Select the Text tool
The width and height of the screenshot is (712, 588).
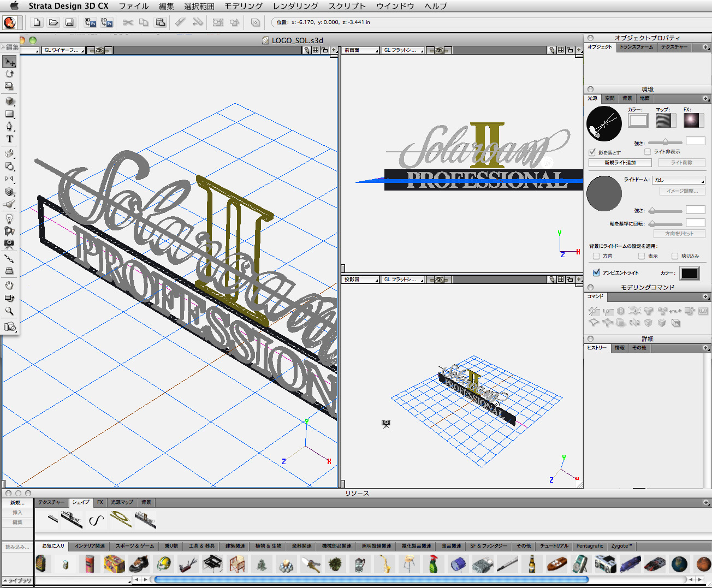click(9, 139)
